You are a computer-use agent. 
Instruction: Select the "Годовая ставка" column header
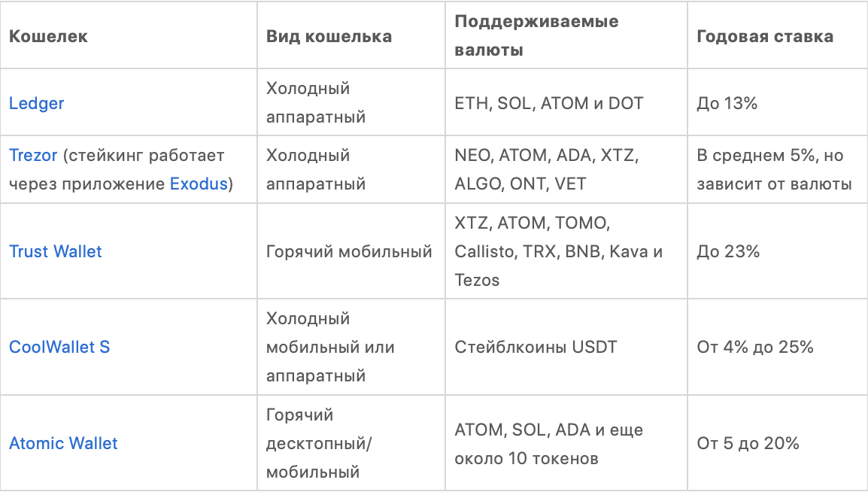click(x=765, y=36)
